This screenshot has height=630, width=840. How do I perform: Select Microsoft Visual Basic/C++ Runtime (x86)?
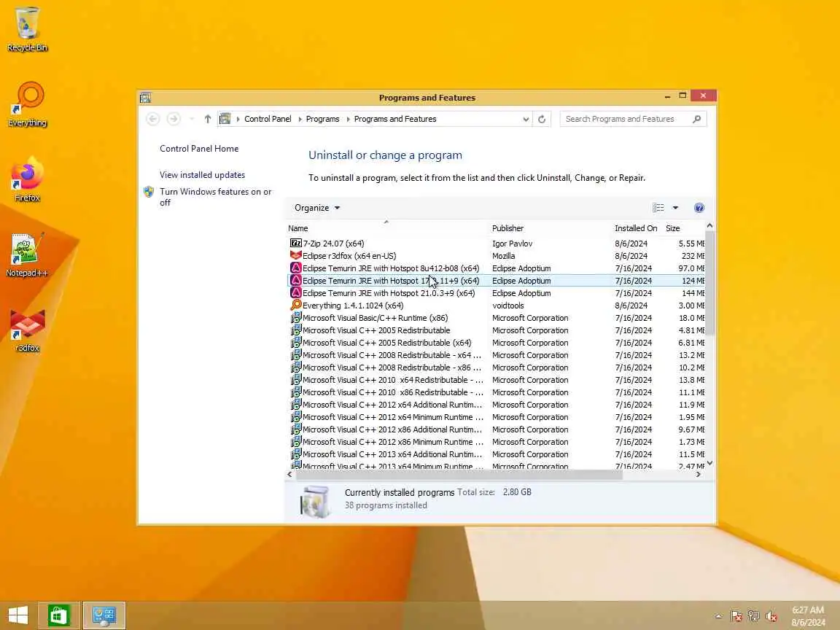click(496, 318)
